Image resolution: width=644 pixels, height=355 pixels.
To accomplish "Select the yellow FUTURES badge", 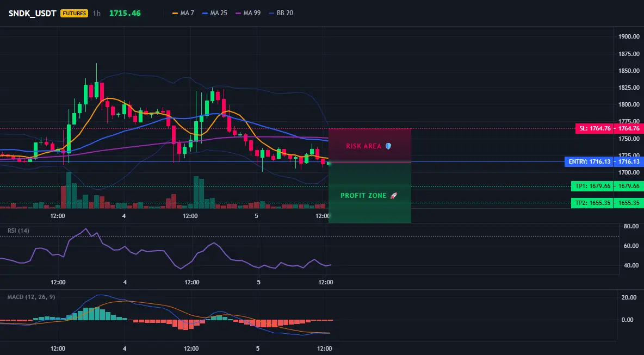I will (x=75, y=13).
